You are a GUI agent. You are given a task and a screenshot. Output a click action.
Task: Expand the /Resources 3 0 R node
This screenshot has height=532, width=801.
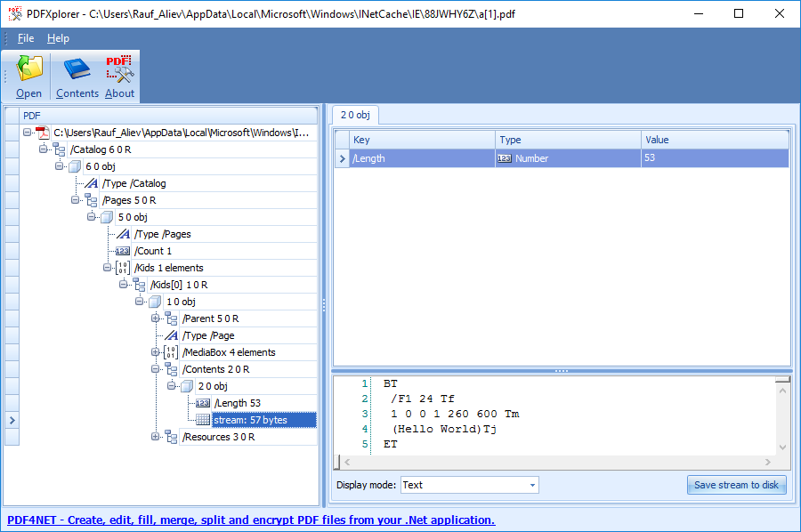[x=155, y=437]
